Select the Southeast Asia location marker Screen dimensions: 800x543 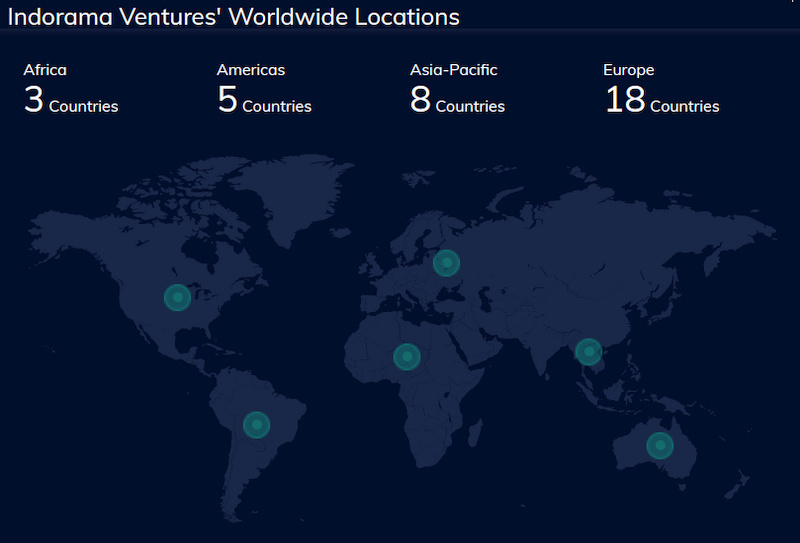589,352
